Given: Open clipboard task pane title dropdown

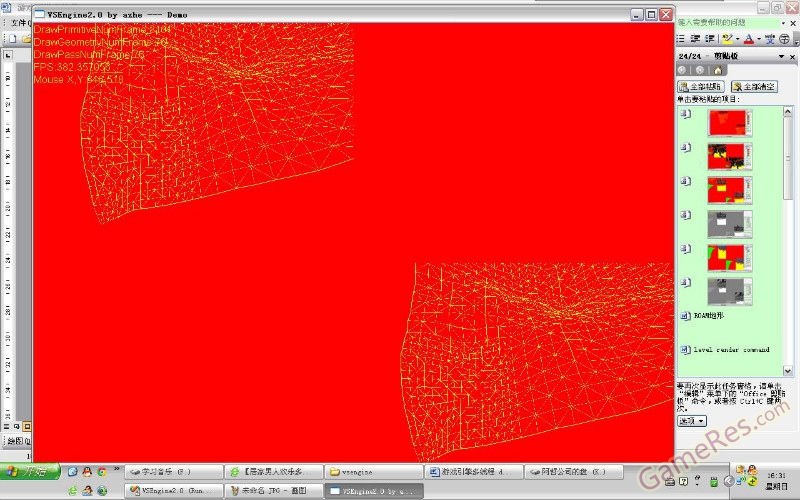Looking at the screenshot, I should pos(781,56).
